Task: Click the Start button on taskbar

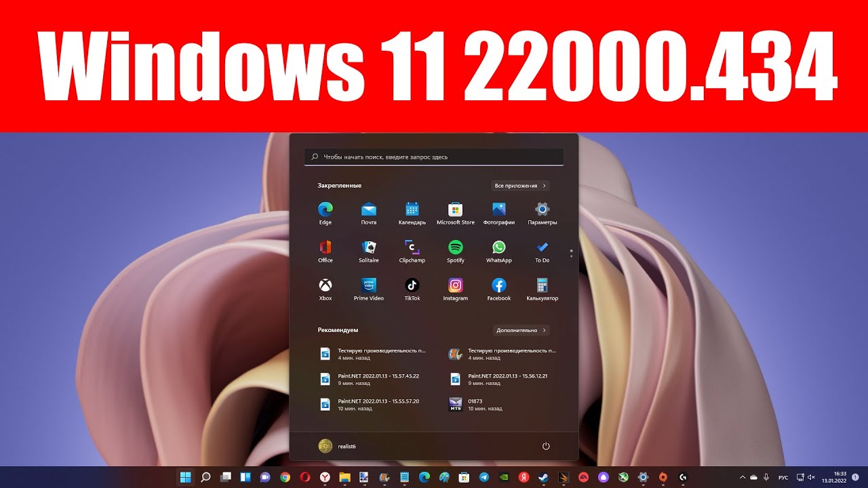Action: [x=185, y=477]
